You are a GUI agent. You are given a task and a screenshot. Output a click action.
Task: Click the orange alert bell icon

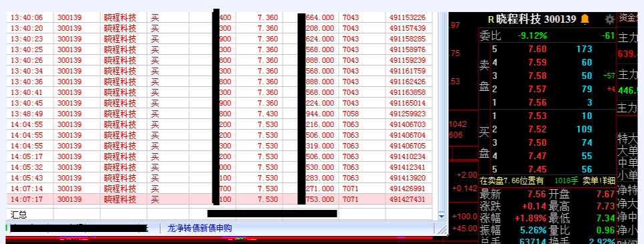pos(585,19)
